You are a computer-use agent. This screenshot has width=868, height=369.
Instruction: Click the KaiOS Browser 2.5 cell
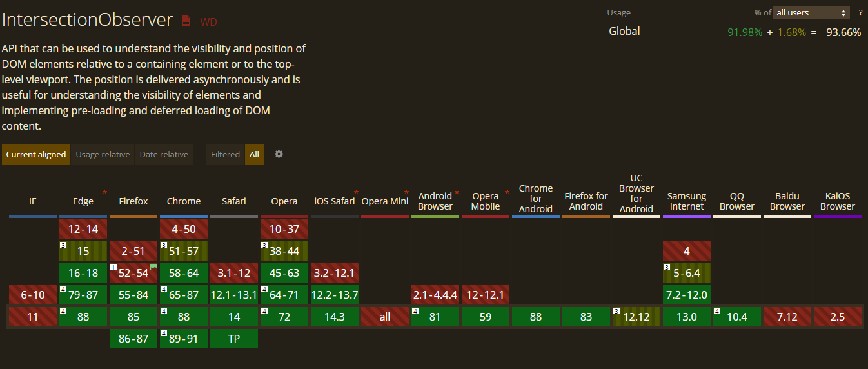838,317
